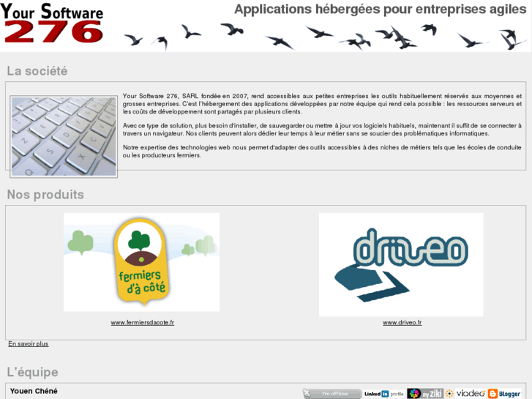The width and height of the screenshot is (532, 399).
Task: Click the La société heading
Action: click(x=37, y=71)
